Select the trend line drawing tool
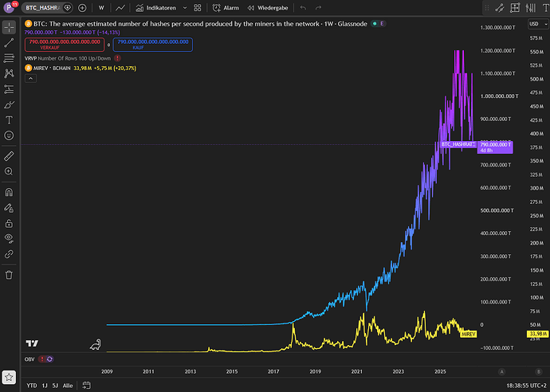 click(9, 43)
